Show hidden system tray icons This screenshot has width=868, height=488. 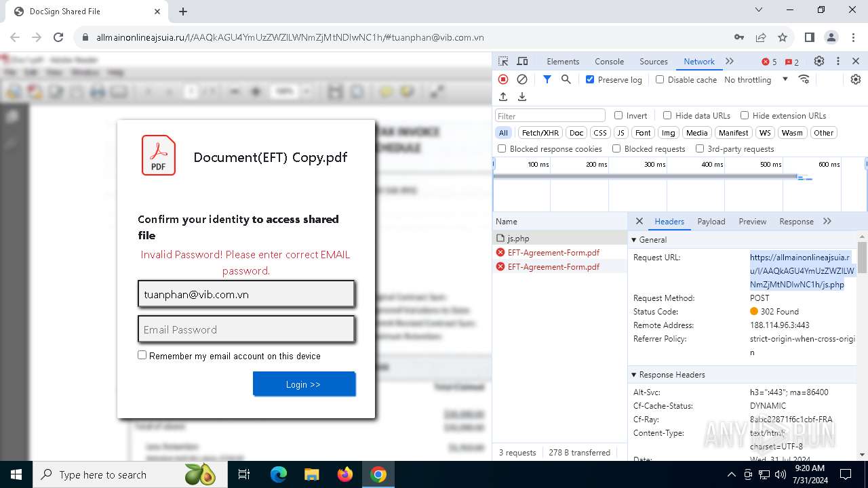click(x=731, y=474)
